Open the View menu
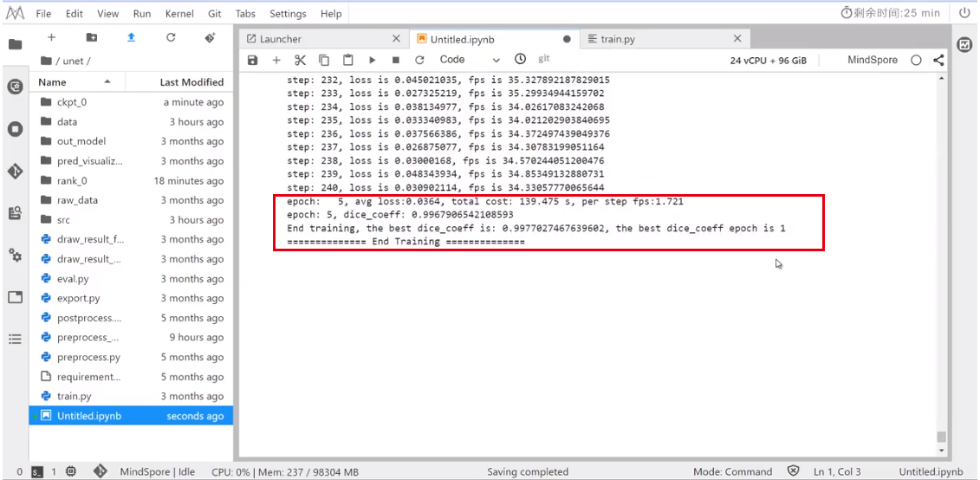Screen dimensions: 980x480 click(x=108, y=13)
